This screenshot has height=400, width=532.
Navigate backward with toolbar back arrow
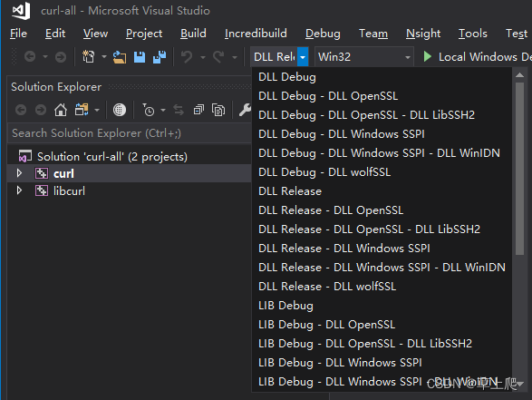(x=30, y=56)
